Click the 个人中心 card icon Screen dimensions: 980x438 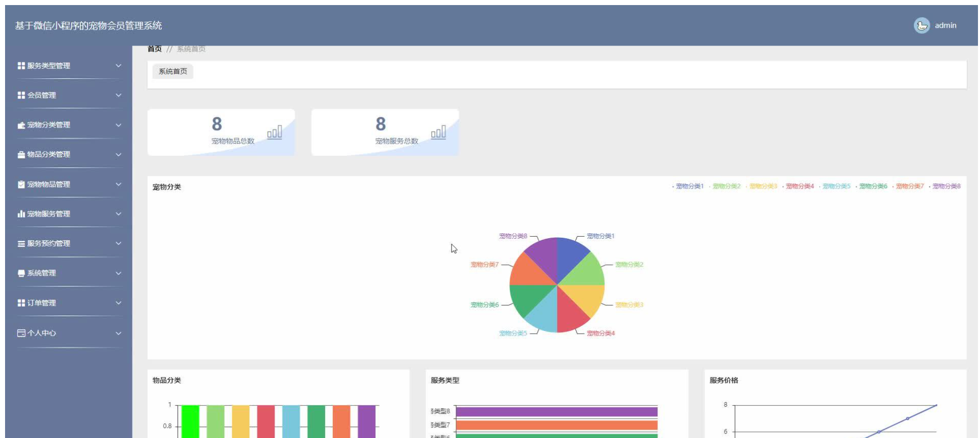(x=21, y=333)
